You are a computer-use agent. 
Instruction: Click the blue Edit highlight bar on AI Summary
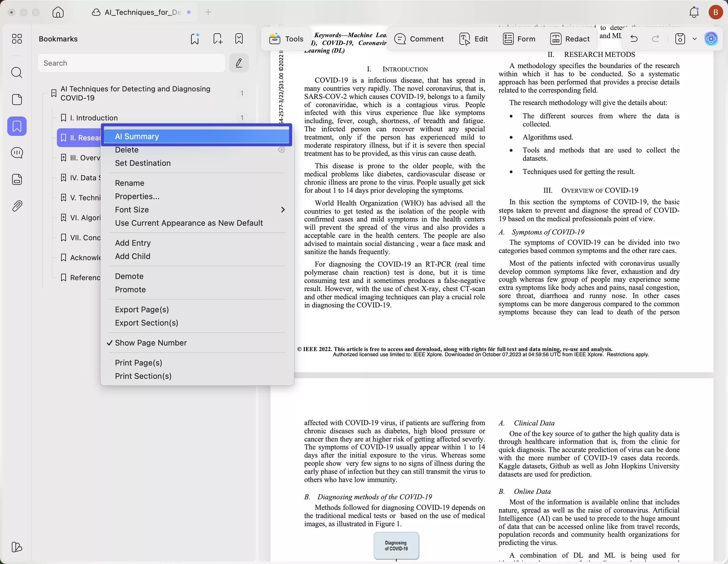197,136
